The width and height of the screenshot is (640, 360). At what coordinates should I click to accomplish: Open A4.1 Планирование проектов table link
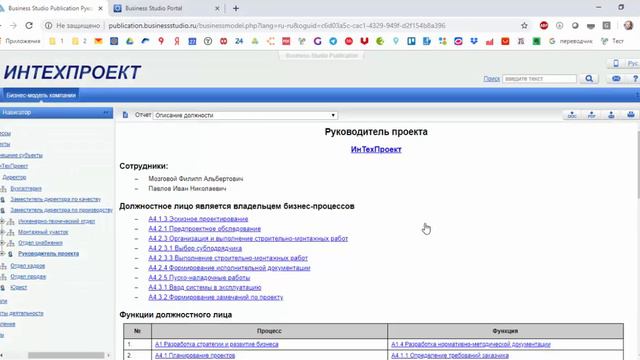click(195, 356)
